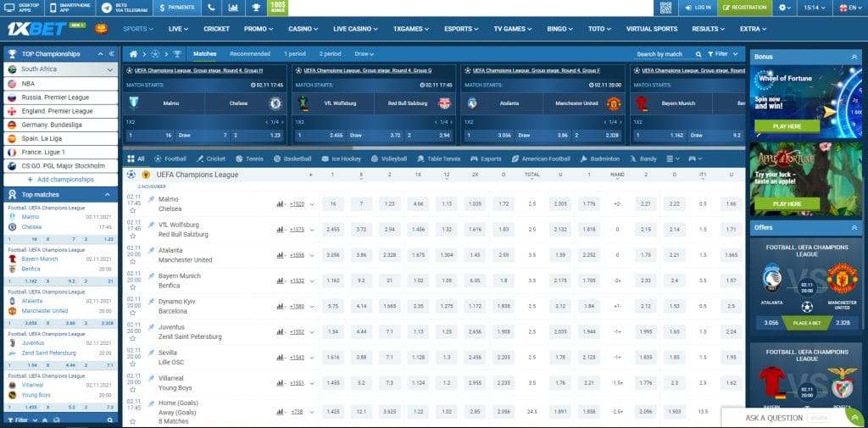Open the phone callback icon

(211, 8)
